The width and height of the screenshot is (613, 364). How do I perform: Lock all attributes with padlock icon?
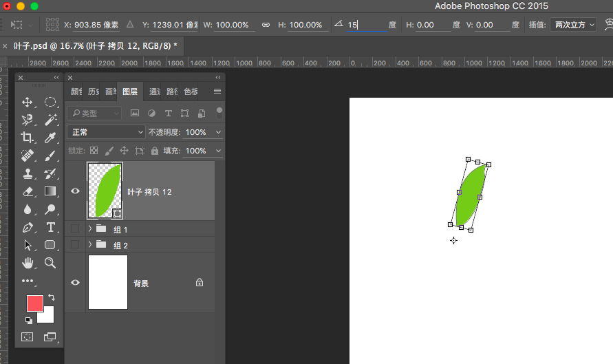[155, 151]
